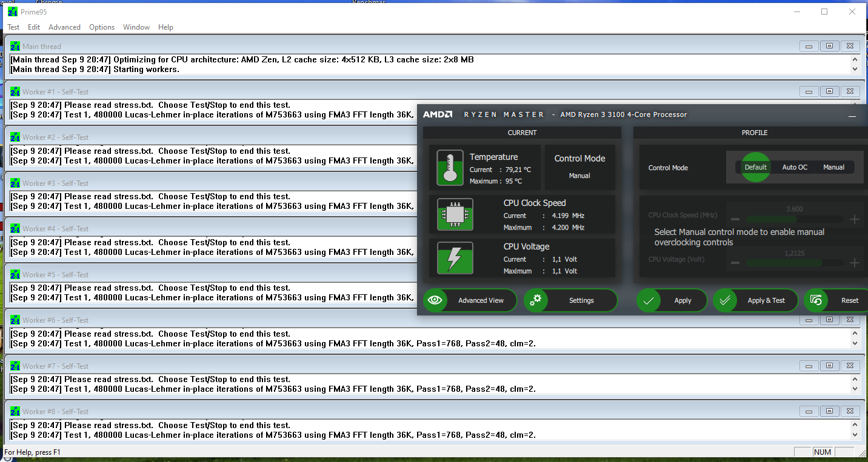This screenshot has width=868, height=462.
Task: Click the thermometer Temperature icon in Ryzen Master
Action: (450, 168)
